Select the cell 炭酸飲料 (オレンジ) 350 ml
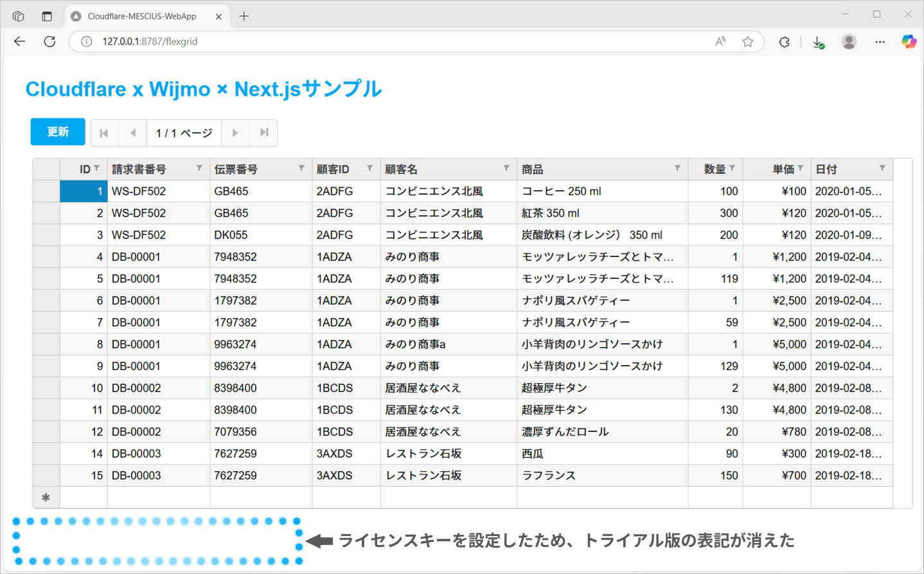 [602, 235]
